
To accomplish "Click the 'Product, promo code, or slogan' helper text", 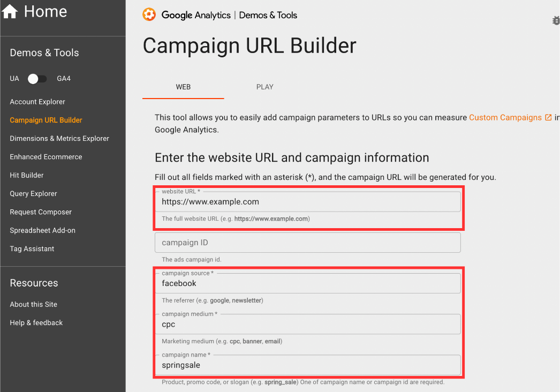I will [303, 382].
